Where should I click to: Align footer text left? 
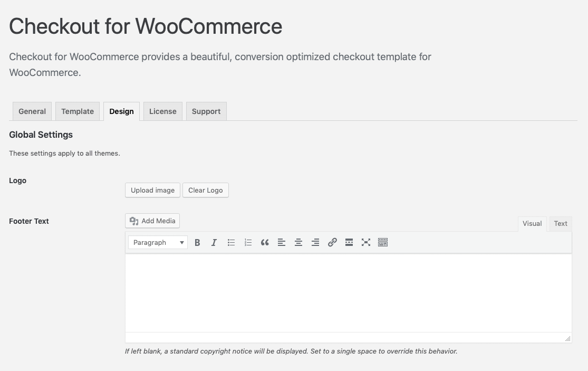(x=282, y=243)
